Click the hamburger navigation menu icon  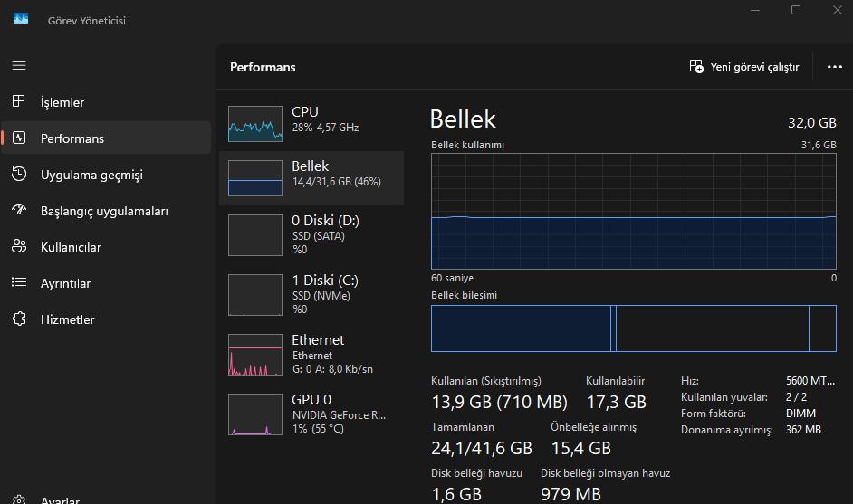point(19,66)
